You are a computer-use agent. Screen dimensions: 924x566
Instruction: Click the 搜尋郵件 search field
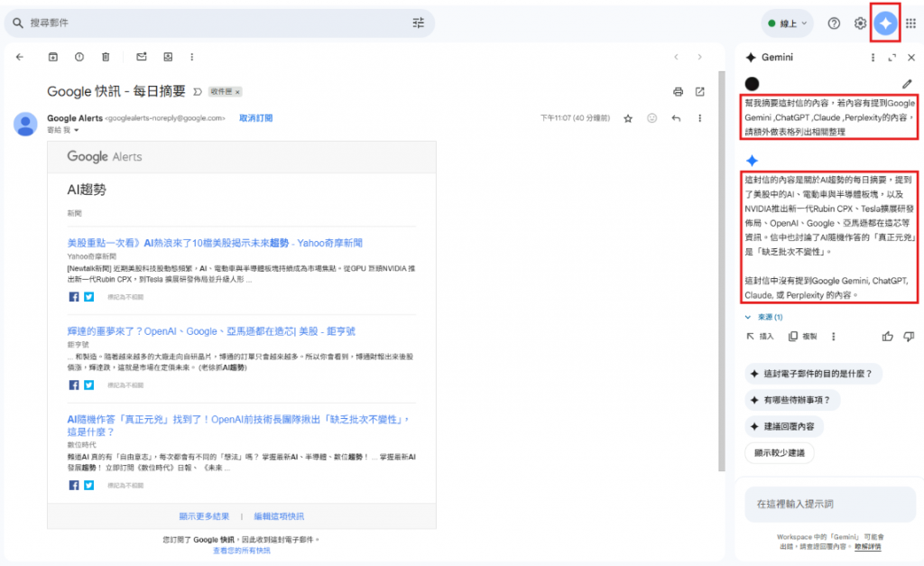coord(218,23)
